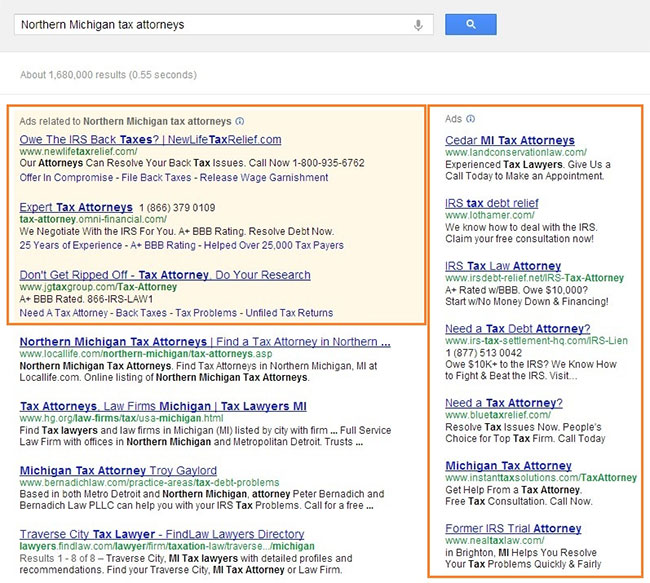The image size is (650, 583).
Task: Click the voice search microphone icon
Action: point(418,24)
